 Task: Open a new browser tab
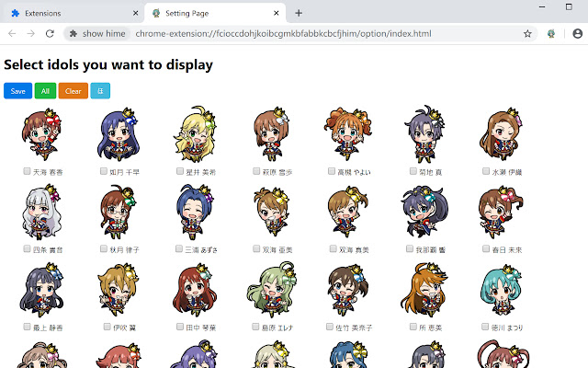pos(299,13)
